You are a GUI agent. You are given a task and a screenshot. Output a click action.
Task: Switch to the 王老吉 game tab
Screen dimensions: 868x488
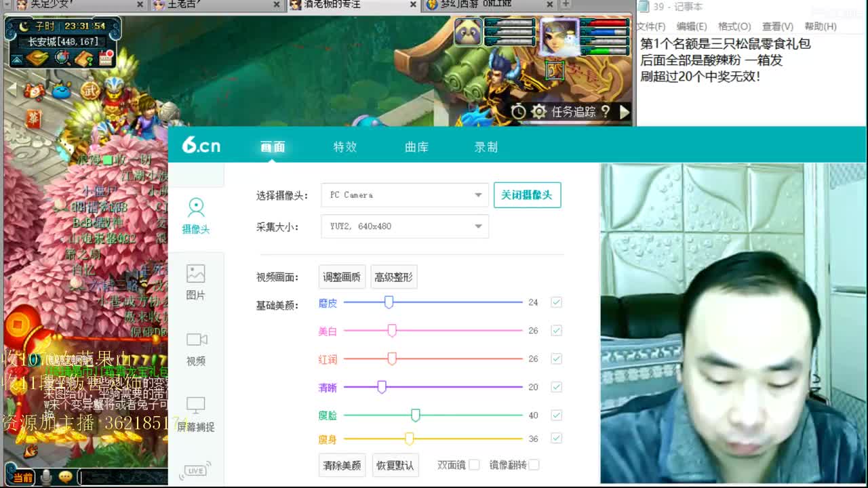(216, 5)
